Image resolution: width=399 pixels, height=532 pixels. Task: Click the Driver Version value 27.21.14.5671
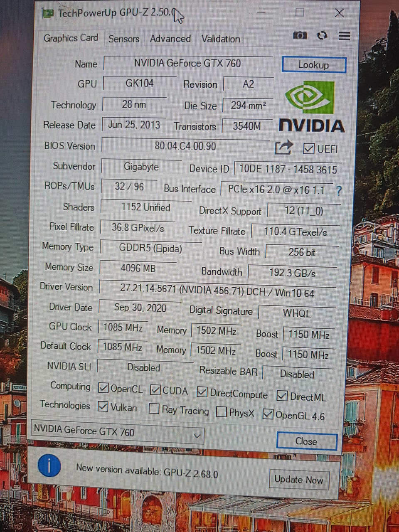coord(217,291)
